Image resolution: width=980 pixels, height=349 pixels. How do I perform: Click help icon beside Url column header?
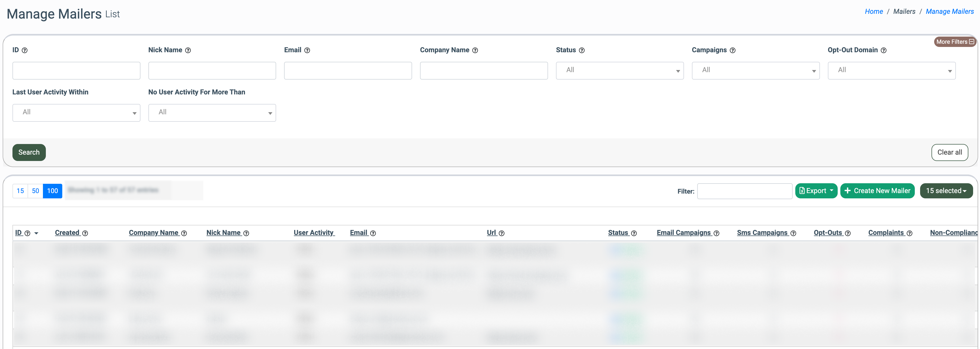(501, 233)
